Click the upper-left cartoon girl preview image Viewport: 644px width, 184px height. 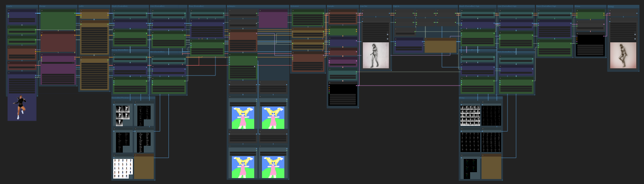coord(243,118)
